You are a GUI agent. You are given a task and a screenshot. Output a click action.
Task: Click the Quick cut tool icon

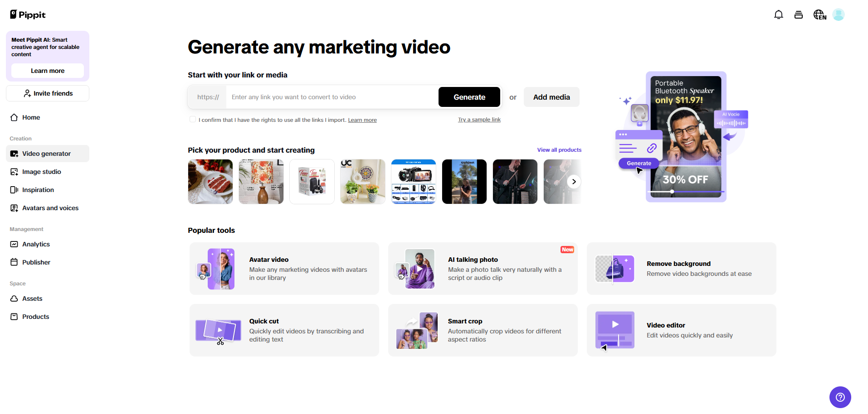(218, 332)
